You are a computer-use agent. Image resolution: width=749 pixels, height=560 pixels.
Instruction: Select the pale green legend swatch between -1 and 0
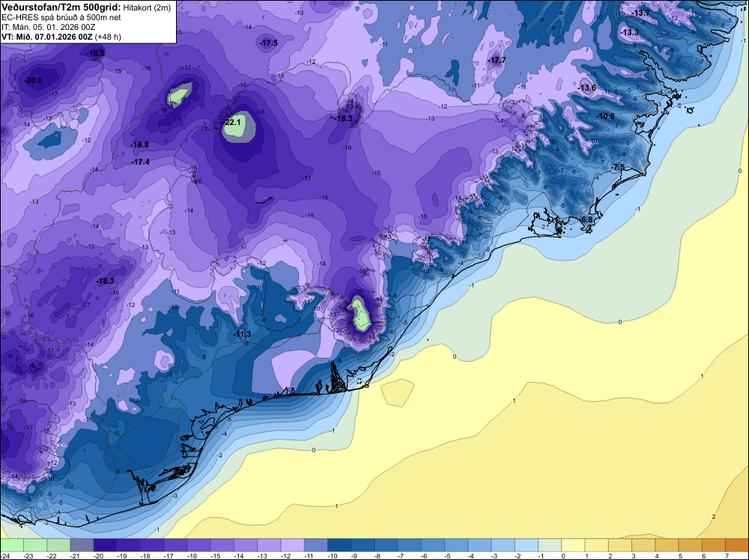click(x=550, y=545)
